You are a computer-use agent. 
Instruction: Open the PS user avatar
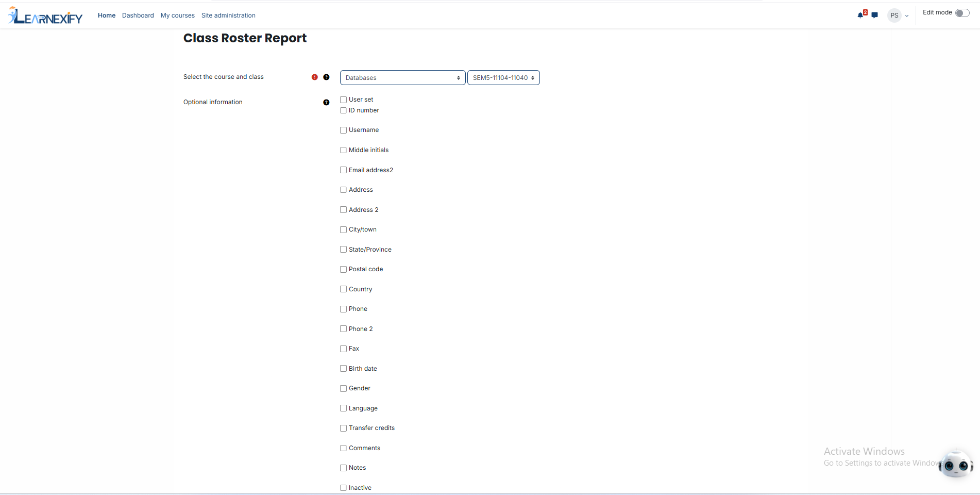click(x=894, y=15)
